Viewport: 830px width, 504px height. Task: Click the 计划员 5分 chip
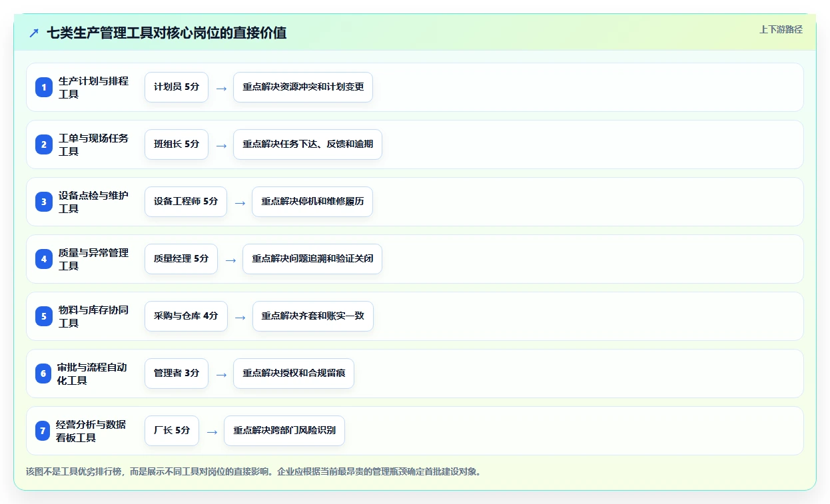tap(177, 87)
